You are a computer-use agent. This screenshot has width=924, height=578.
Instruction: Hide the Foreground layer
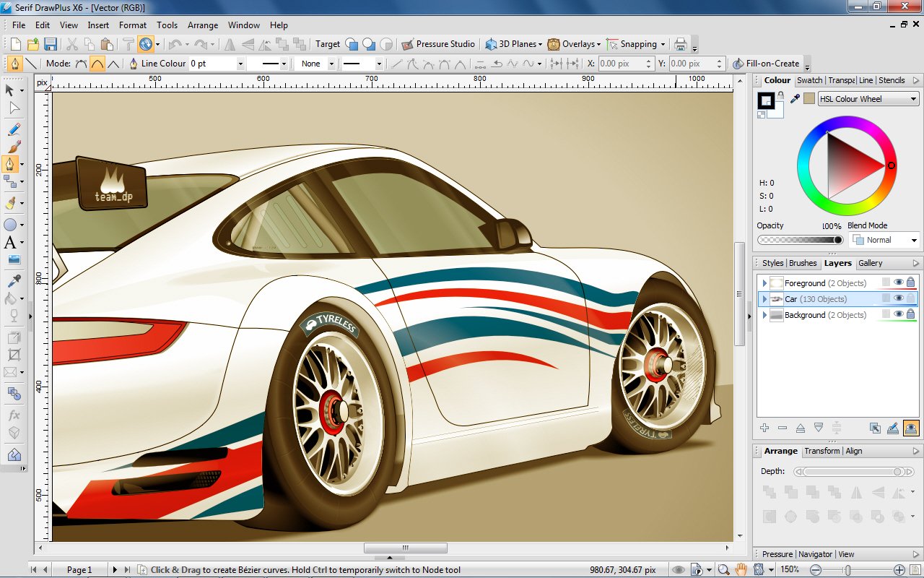coord(899,282)
